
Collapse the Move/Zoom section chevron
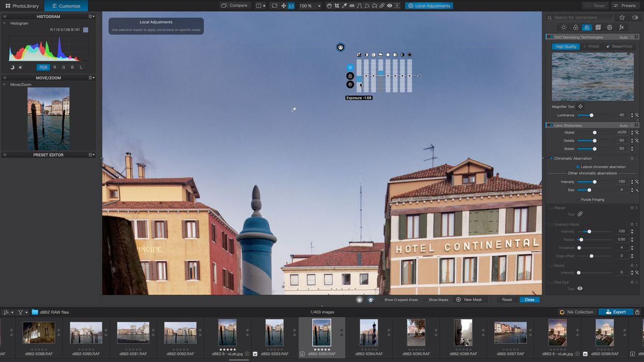(5, 84)
